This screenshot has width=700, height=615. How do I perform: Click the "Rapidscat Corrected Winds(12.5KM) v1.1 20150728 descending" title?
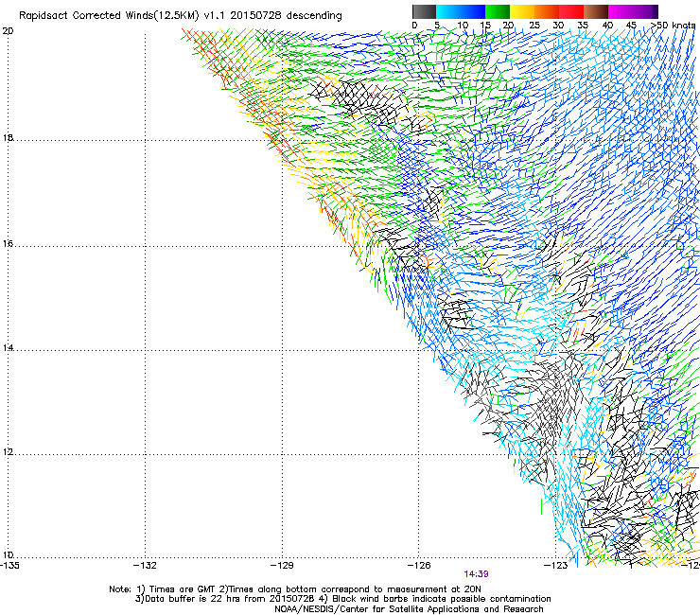[181, 16]
